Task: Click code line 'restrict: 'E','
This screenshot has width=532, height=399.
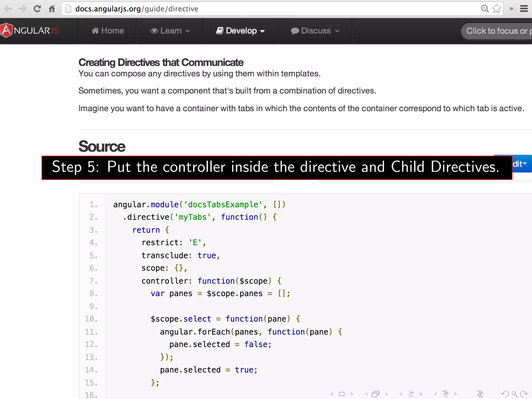Action: [x=174, y=243]
